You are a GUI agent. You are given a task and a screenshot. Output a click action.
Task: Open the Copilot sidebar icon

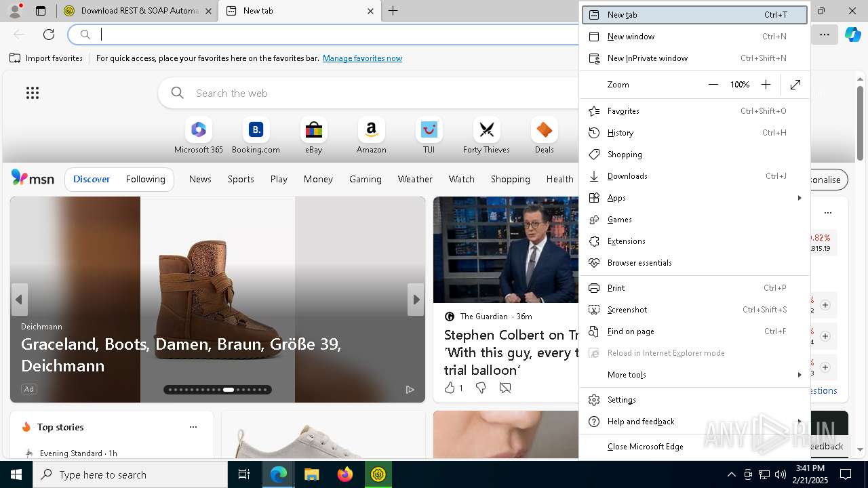pyautogui.click(x=852, y=35)
